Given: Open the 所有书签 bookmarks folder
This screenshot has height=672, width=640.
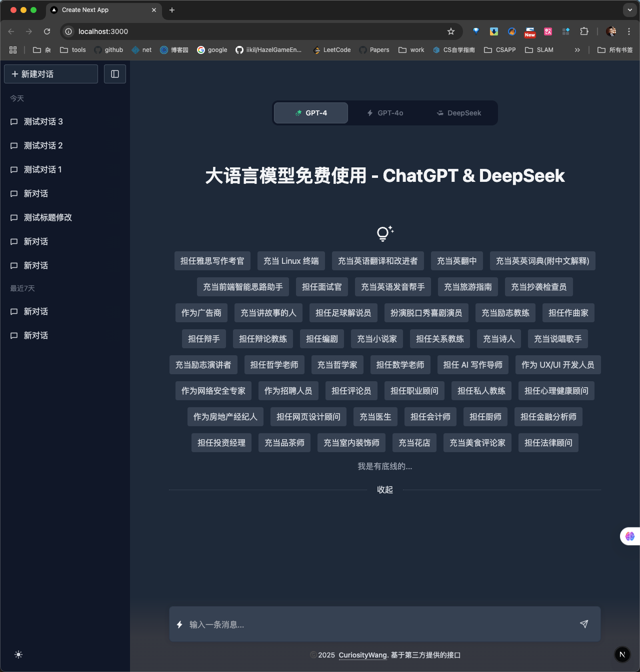Looking at the screenshot, I should 615,50.
